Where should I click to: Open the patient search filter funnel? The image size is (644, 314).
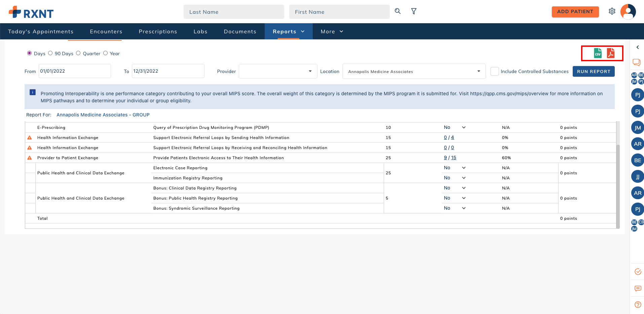coord(414,11)
